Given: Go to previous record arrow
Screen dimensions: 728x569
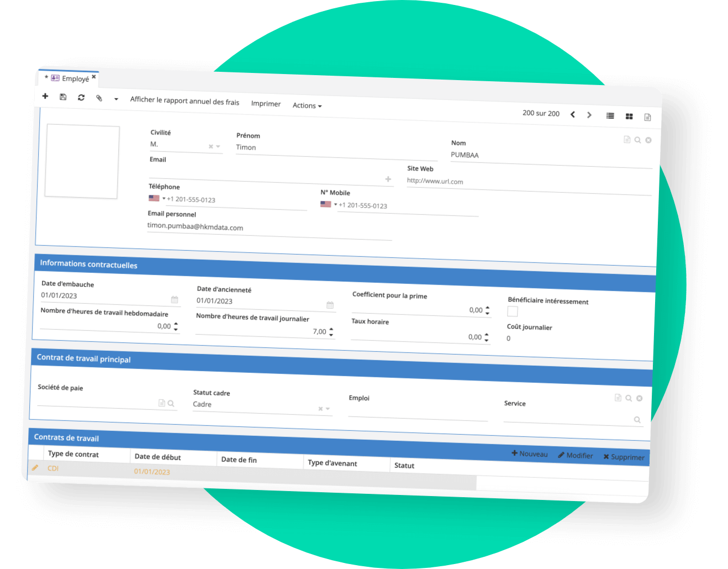Looking at the screenshot, I should point(573,114).
